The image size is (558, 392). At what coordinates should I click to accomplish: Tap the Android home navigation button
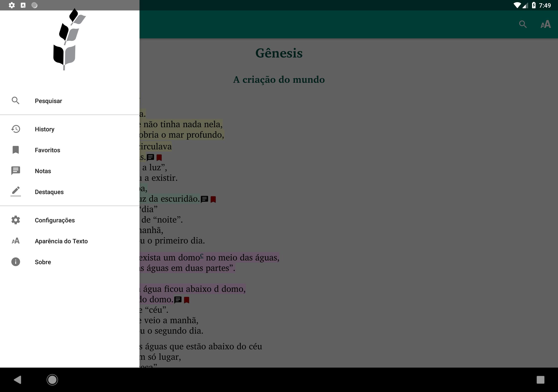pyautogui.click(x=52, y=380)
